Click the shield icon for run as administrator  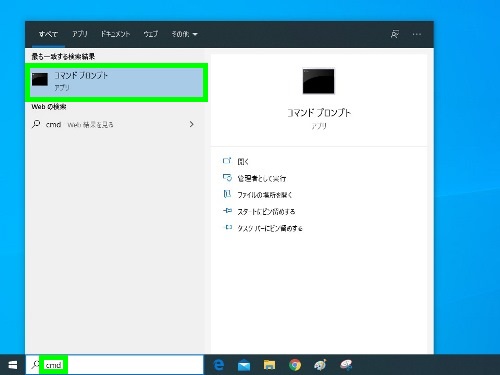coord(227,178)
